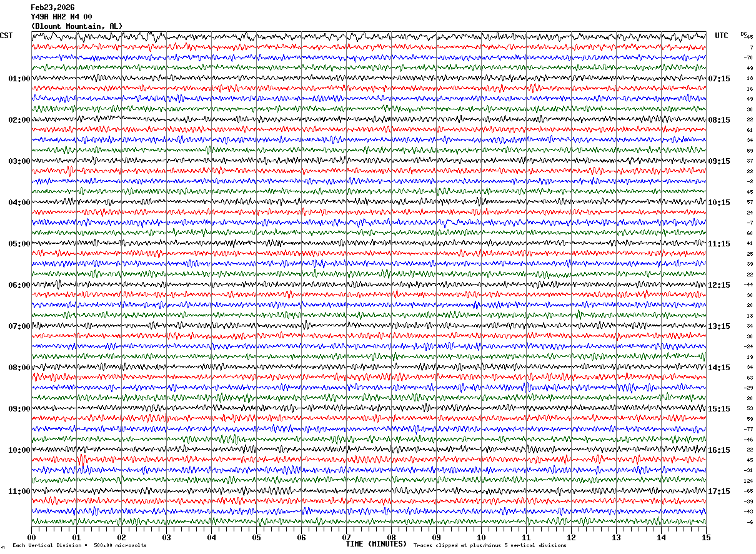Select the '05:00' CST time label
Viewport: 756px width, 554px height.
19,244
